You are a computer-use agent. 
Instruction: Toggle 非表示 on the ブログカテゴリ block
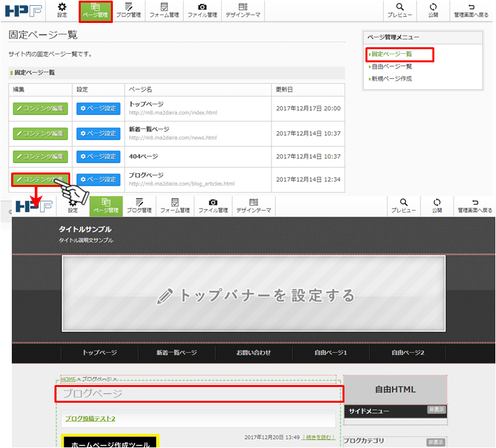click(436, 441)
